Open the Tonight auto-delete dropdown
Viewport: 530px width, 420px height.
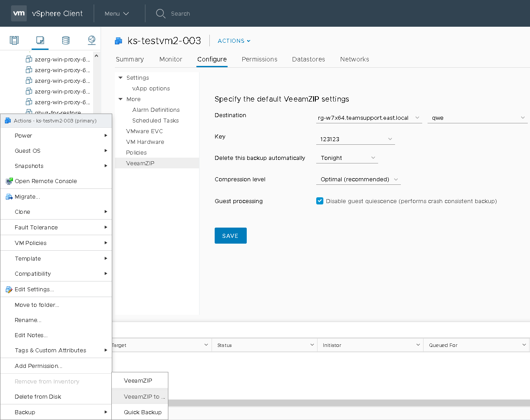click(x=347, y=158)
